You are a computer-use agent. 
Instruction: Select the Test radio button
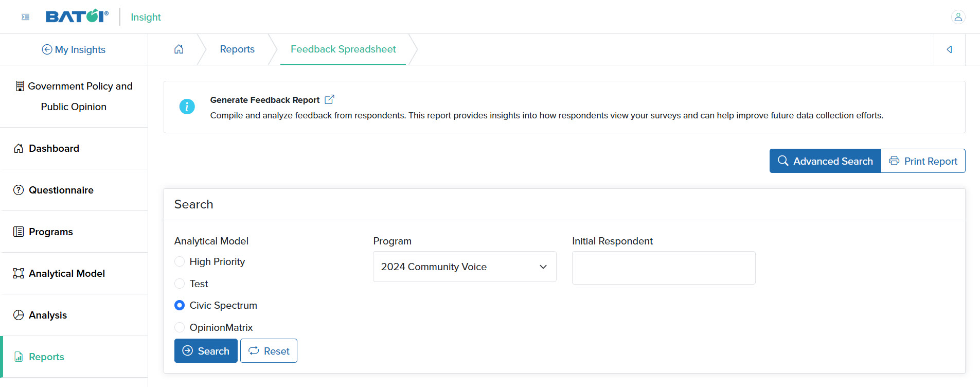pos(180,284)
